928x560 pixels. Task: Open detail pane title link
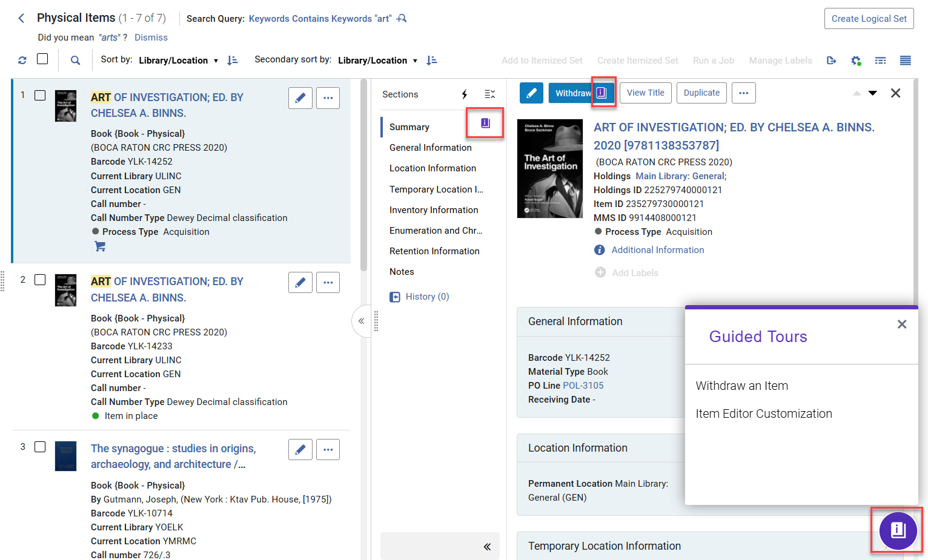coord(734,136)
